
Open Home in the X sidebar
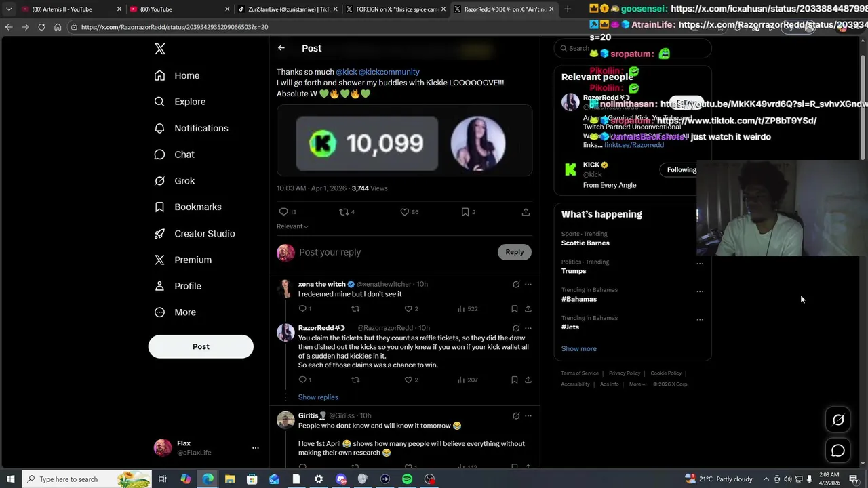point(177,75)
